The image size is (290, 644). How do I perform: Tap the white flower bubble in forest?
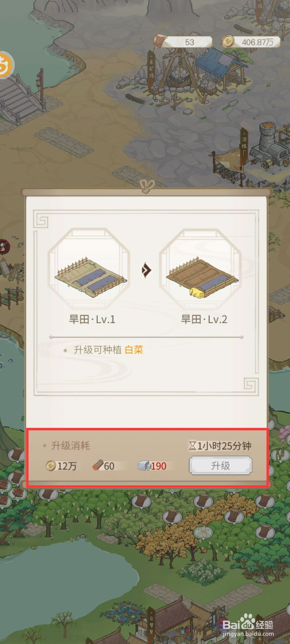click(x=203, y=532)
